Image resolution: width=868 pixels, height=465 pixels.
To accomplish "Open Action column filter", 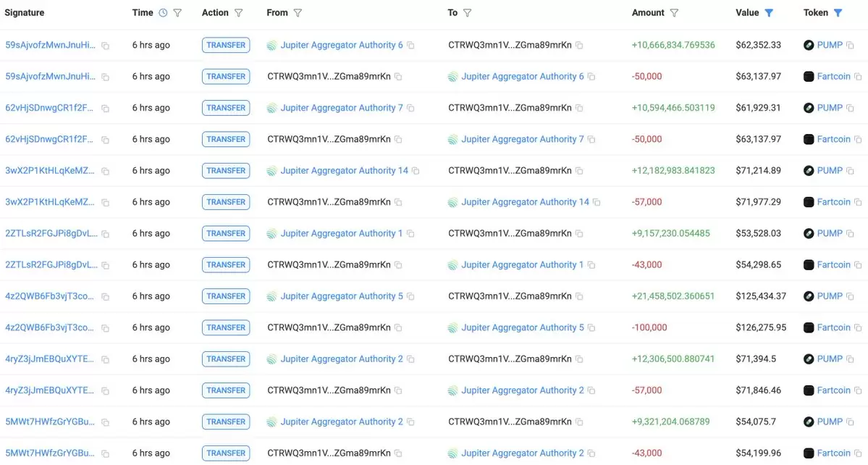I will [239, 13].
